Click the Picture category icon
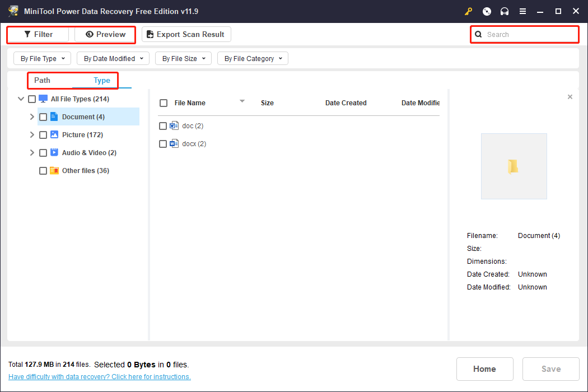Viewport: 588px width, 392px height. click(54, 134)
